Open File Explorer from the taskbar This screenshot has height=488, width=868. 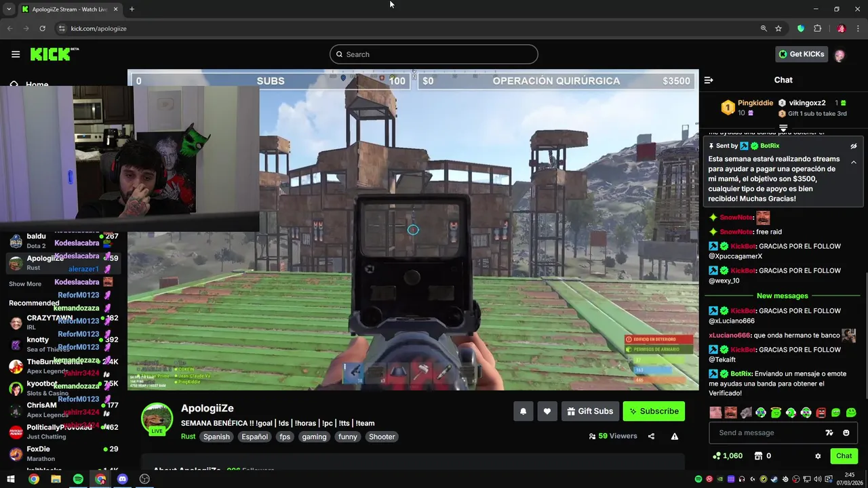[56, 479]
